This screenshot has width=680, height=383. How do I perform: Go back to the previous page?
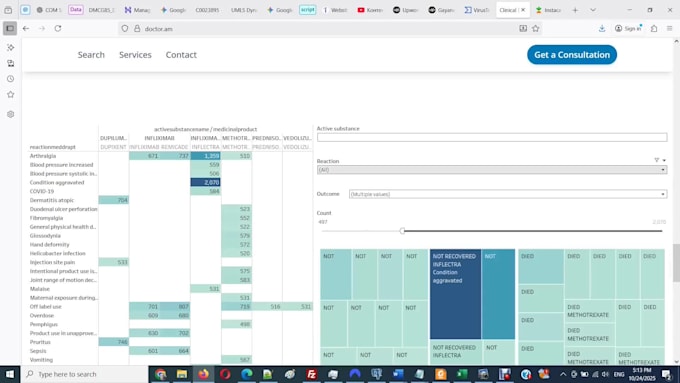click(26, 29)
